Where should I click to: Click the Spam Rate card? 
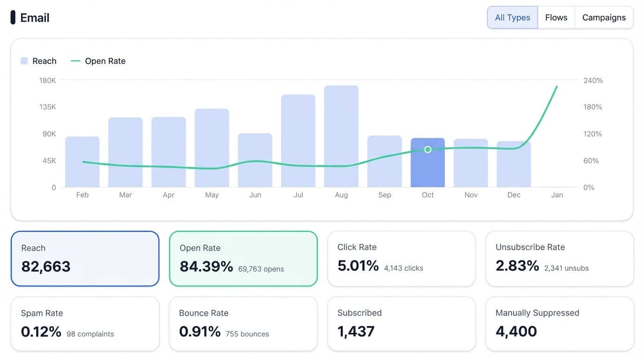85,323
